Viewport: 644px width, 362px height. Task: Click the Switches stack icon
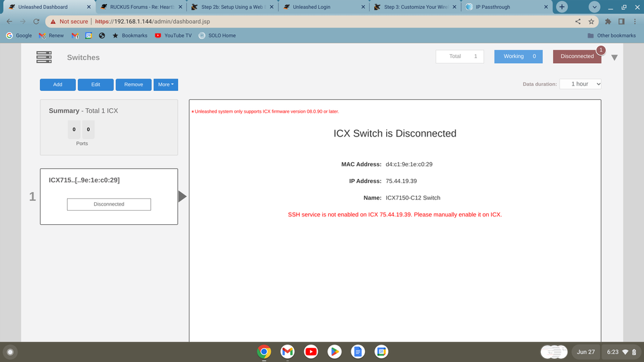click(44, 57)
